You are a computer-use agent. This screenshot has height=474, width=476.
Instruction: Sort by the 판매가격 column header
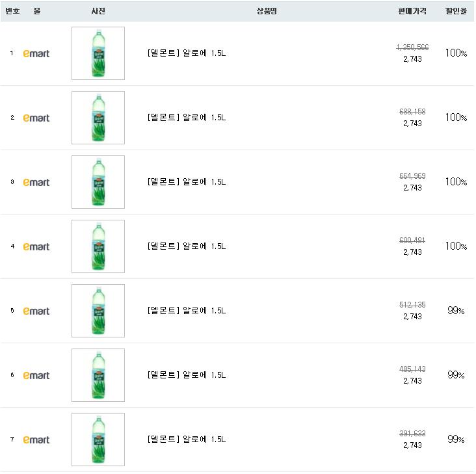coord(412,11)
